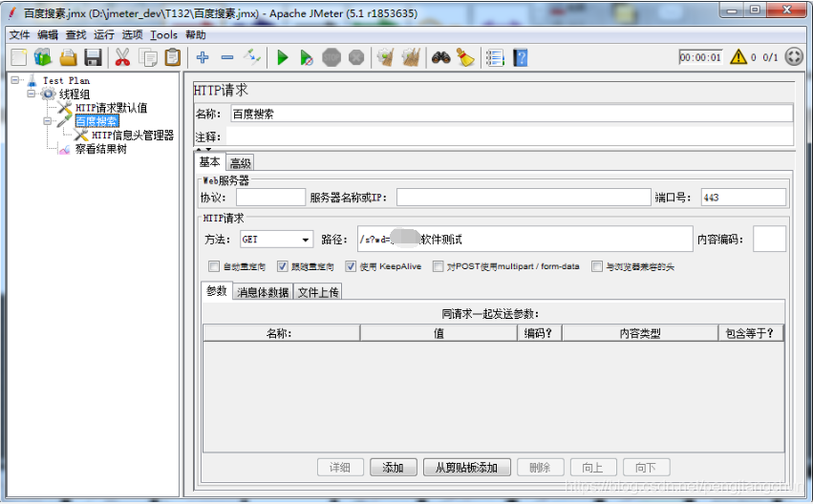Click the 端口号 field showing 443
Viewport: 813px width, 504px height.
743,198
